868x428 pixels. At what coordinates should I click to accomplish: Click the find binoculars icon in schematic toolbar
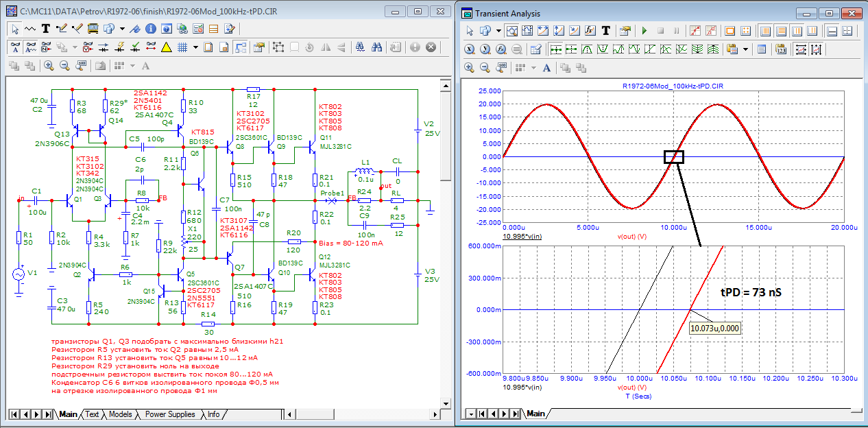(x=377, y=47)
